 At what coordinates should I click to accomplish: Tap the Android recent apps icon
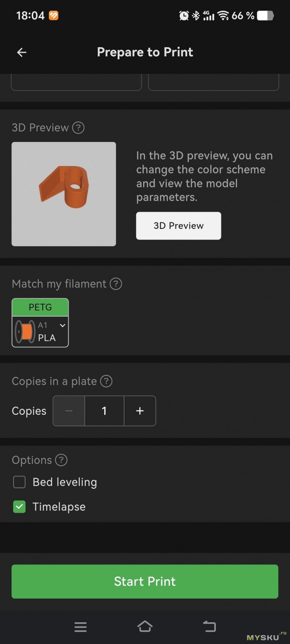tap(80, 627)
